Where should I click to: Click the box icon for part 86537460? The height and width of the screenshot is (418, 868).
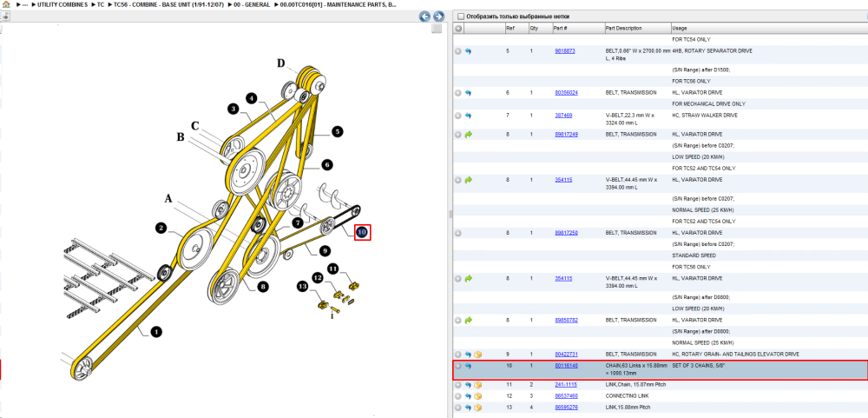[477, 396]
